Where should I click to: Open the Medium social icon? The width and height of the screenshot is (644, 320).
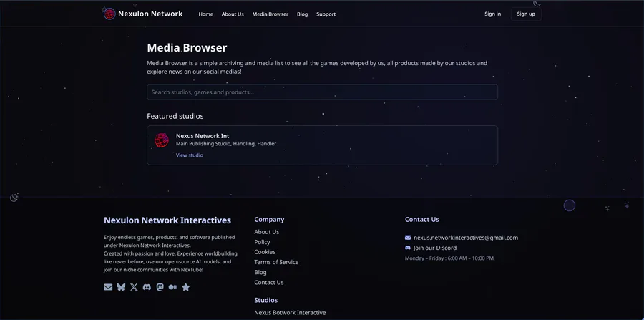(173, 287)
